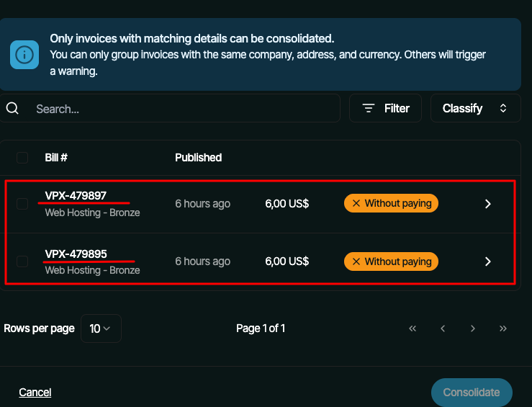Screen dimensions: 532x407
Task: Click the Cancel link
Action: coord(35,393)
